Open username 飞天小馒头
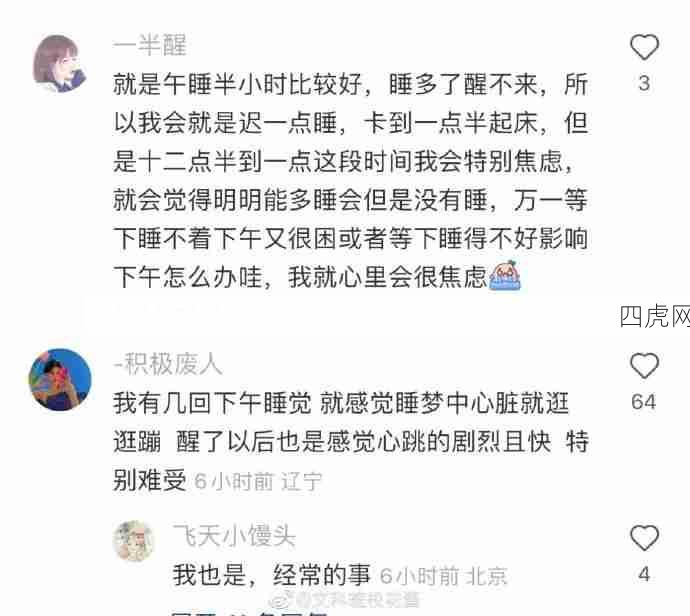Viewport: 690px width, 616px height. tap(234, 536)
